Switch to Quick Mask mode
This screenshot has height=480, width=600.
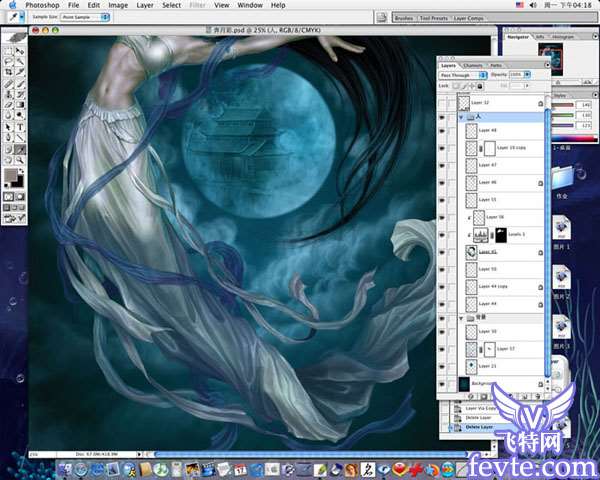(x=20, y=197)
